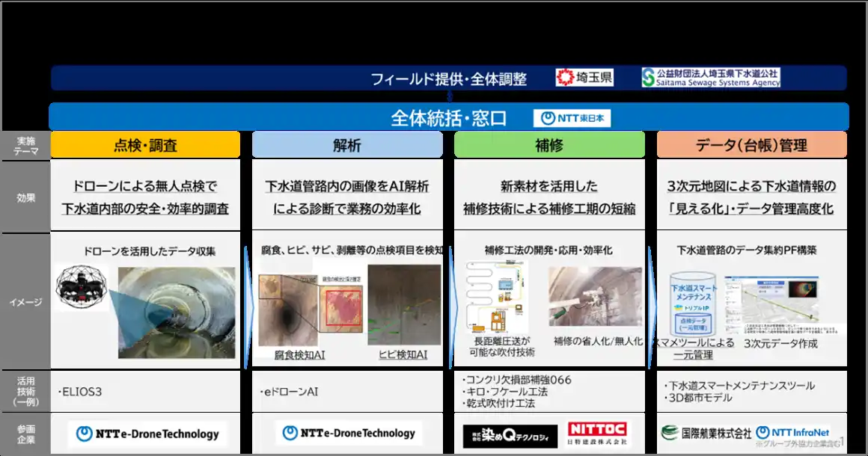Open the データ(台帳)管理 header
Viewport: 868px width, 456px height.
pyautogui.click(x=751, y=145)
